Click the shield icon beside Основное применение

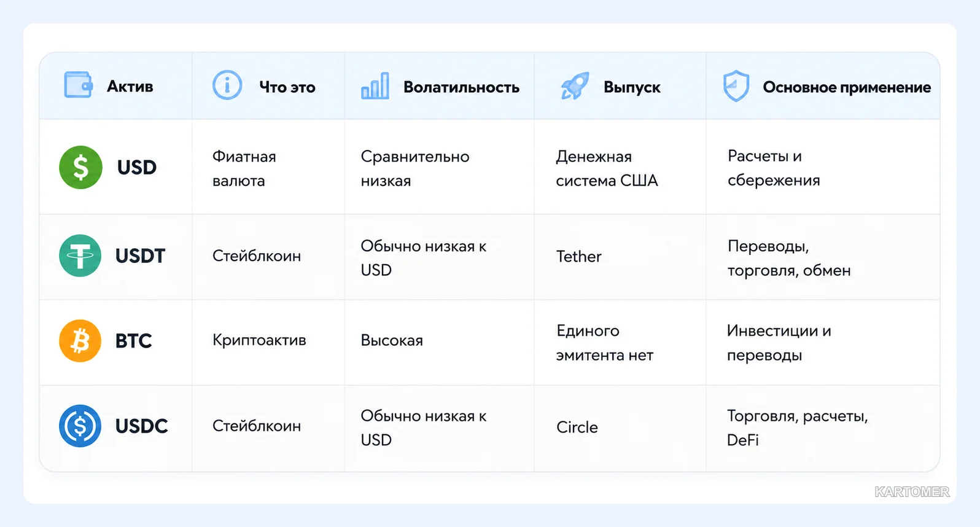[736, 86]
